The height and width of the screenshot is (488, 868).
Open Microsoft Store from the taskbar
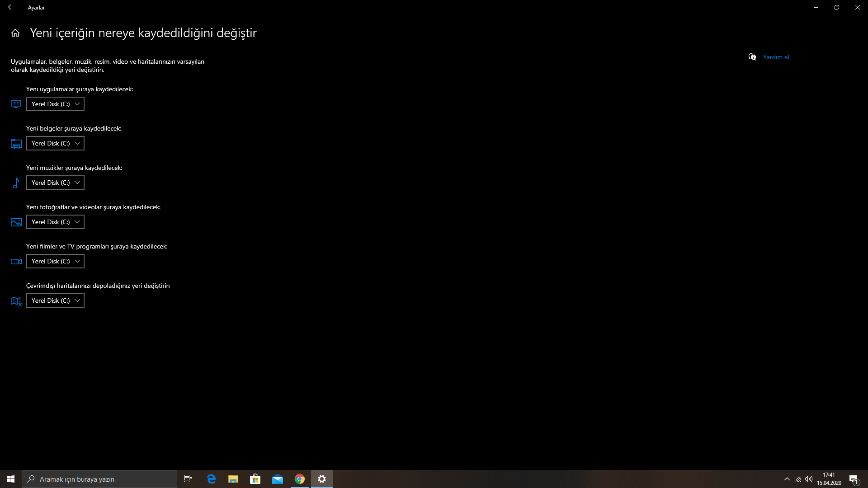pyautogui.click(x=255, y=479)
